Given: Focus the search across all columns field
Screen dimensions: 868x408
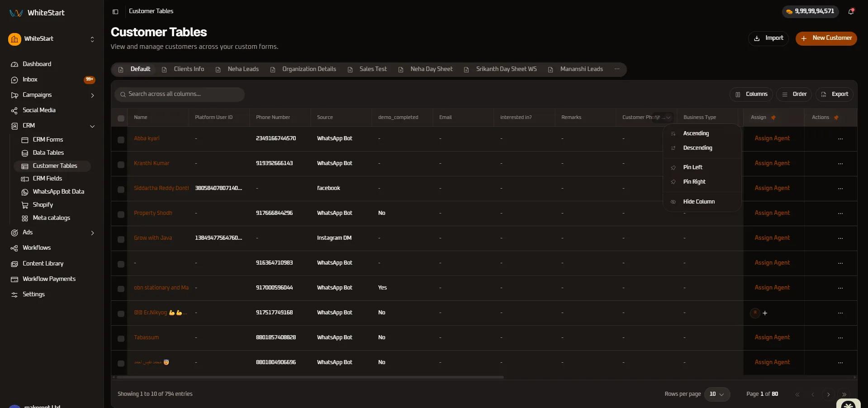Looking at the screenshot, I should [x=180, y=95].
